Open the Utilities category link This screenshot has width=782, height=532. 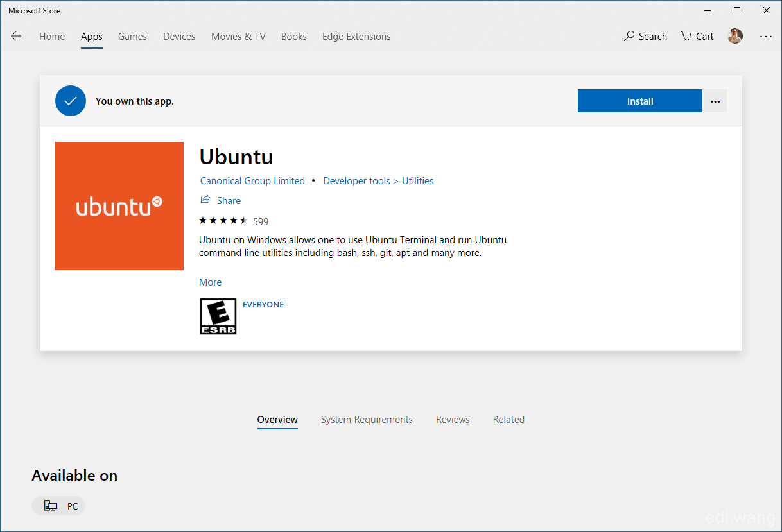tap(418, 181)
